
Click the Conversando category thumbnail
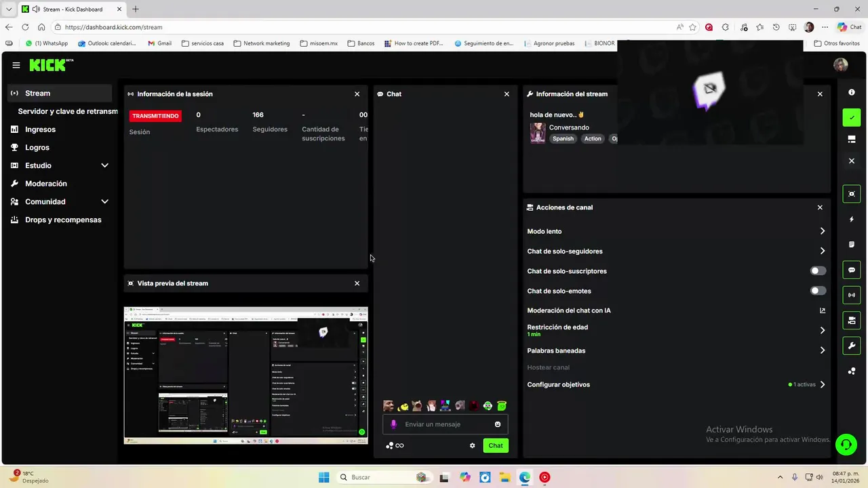pos(538,133)
